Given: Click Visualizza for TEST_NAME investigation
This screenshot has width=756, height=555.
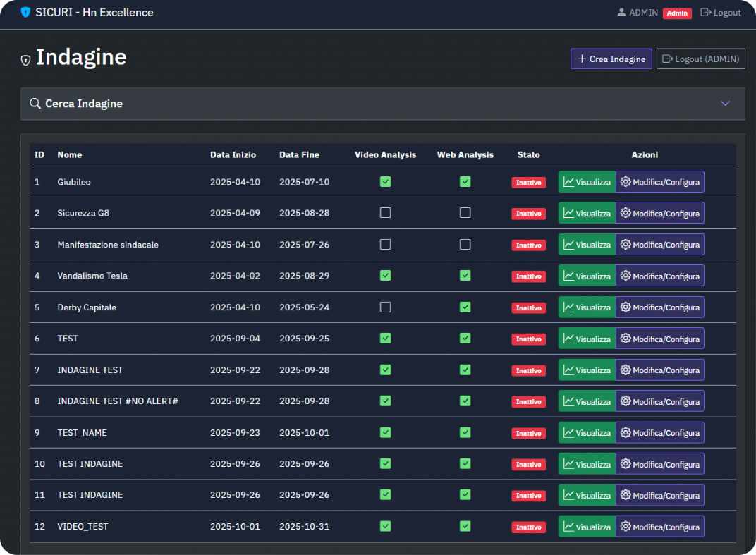Looking at the screenshot, I should (587, 433).
